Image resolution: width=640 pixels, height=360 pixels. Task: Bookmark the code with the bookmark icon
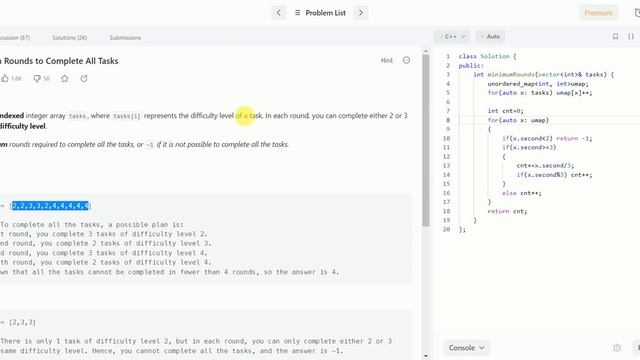pyautogui.click(x=616, y=36)
